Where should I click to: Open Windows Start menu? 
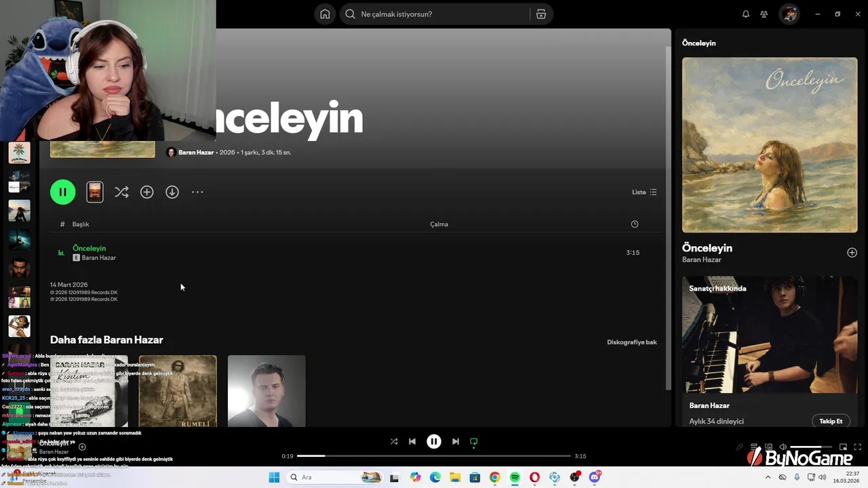click(x=274, y=477)
